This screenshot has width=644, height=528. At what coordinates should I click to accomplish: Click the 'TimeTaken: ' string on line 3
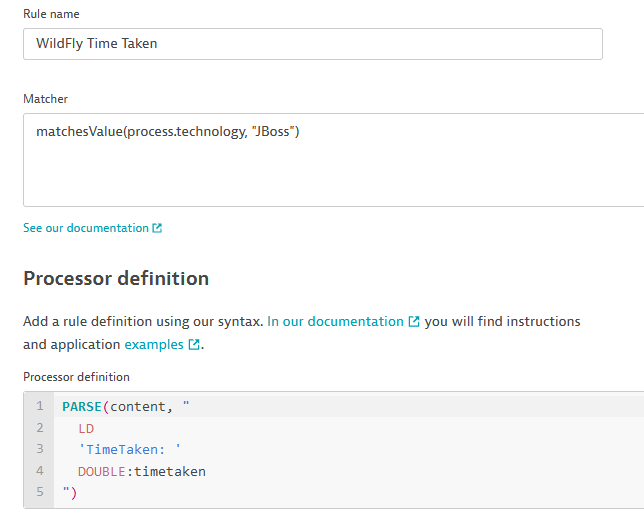tap(129, 450)
